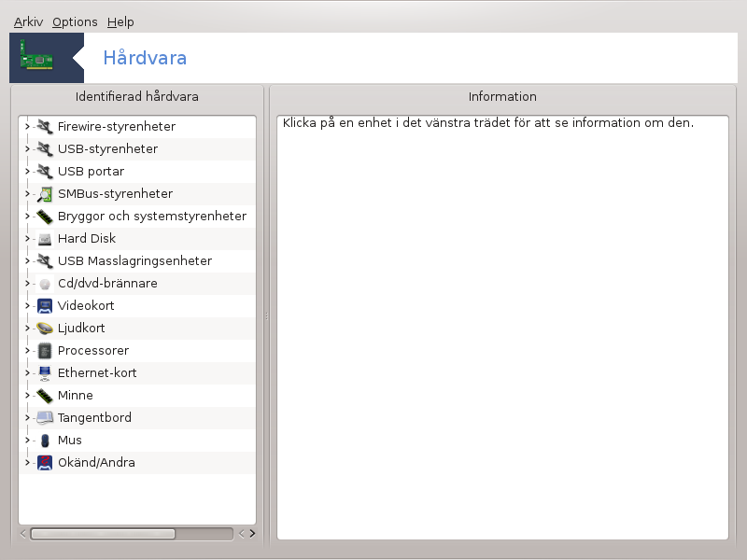Click the Processorer CPU icon

pos(45,351)
